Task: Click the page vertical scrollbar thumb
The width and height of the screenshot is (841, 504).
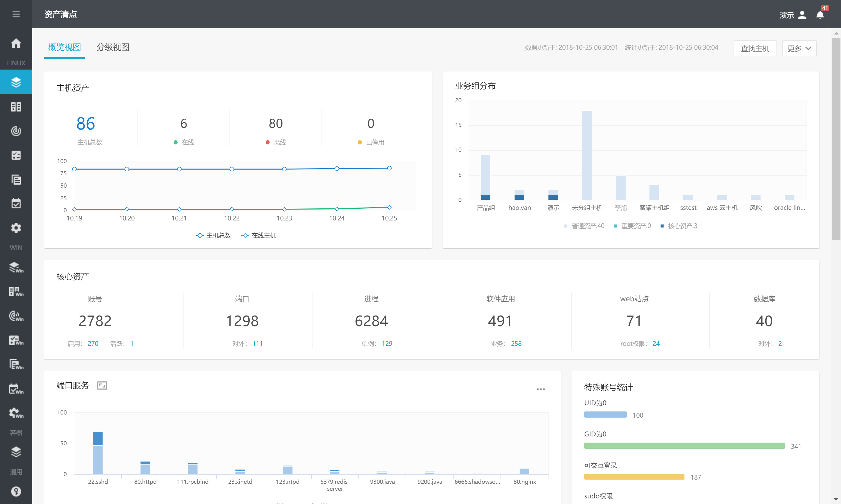Action: [836, 139]
